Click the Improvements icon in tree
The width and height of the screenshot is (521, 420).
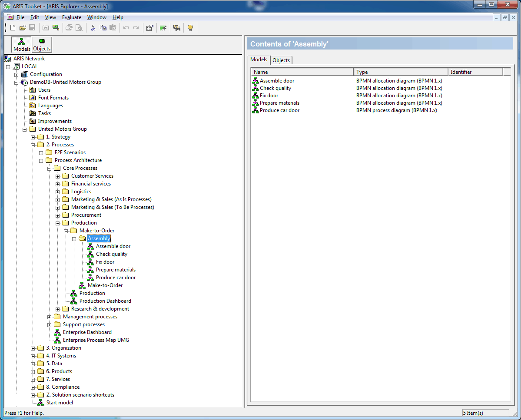[x=33, y=121]
